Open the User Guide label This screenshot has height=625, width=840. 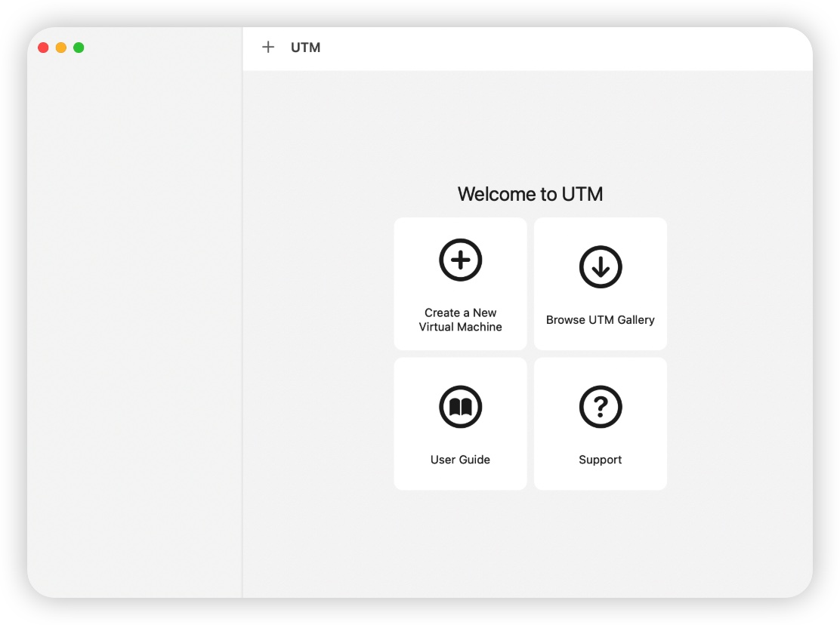(460, 459)
